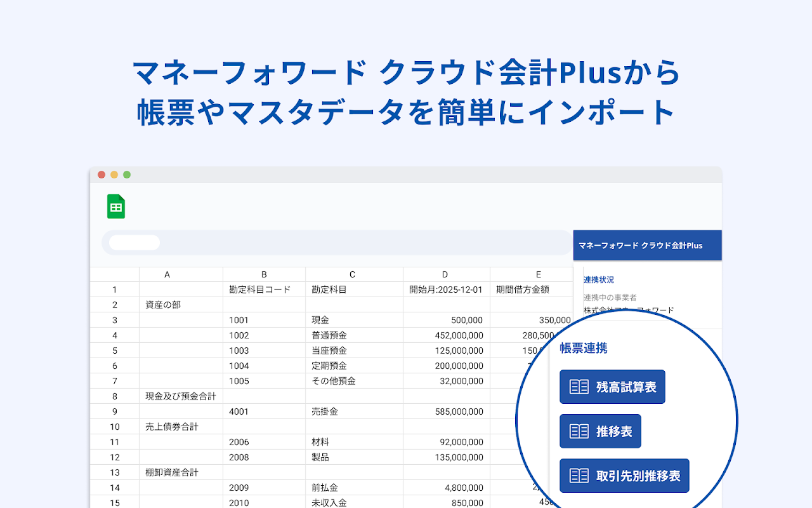Click the その他預金 cell
Screen dimensions: 812x508
[x=354, y=381]
